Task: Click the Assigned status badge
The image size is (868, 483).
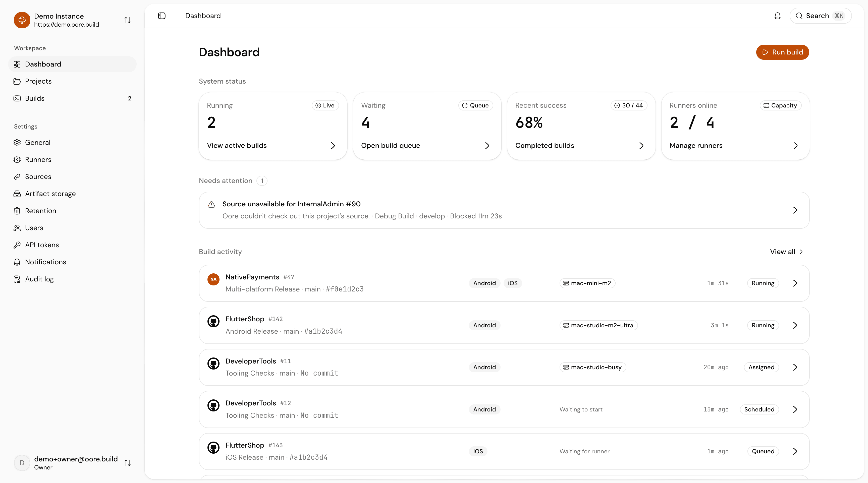Action: [x=761, y=367]
